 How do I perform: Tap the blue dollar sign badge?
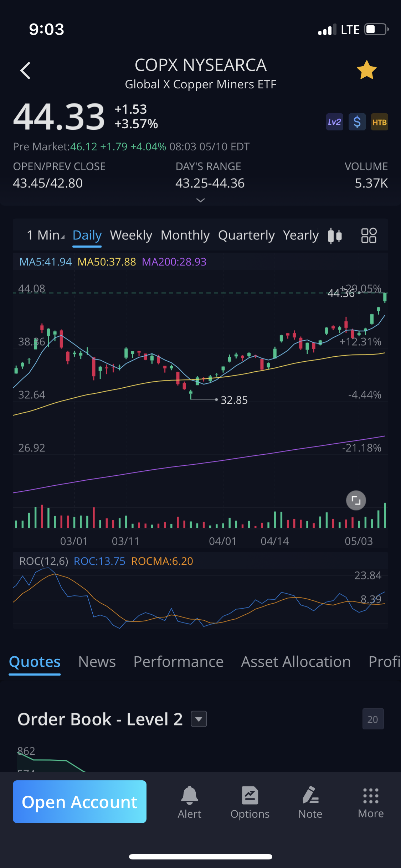357,122
